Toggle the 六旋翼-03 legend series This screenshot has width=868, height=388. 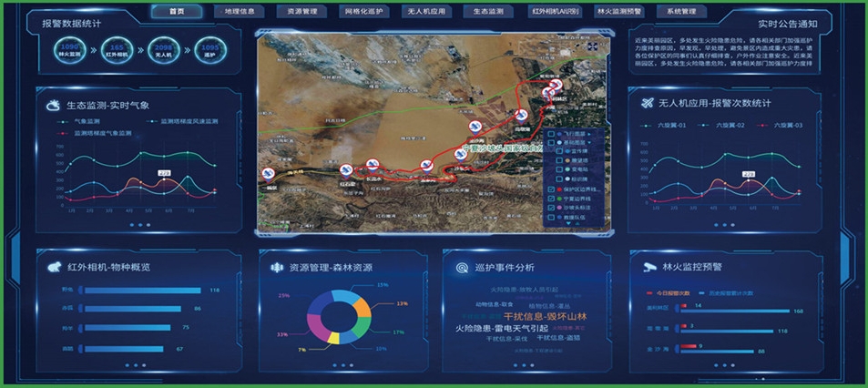point(779,126)
